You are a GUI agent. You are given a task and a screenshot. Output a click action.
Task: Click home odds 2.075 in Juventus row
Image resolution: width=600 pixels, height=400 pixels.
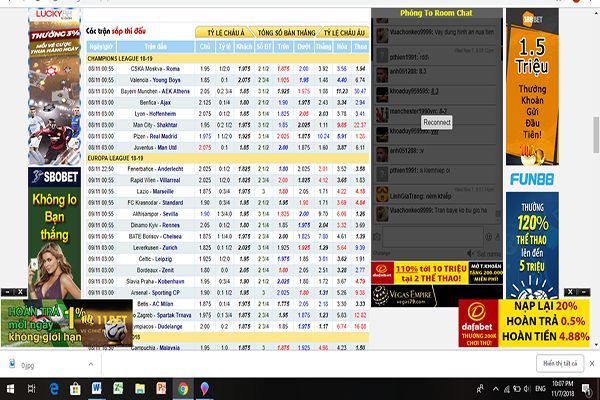pyautogui.click(x=205, y=147)
